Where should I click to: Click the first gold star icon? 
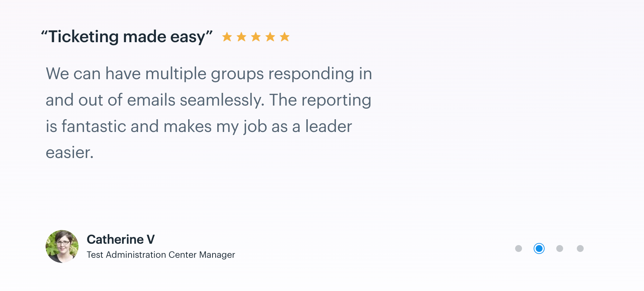(x=228, y=36)
